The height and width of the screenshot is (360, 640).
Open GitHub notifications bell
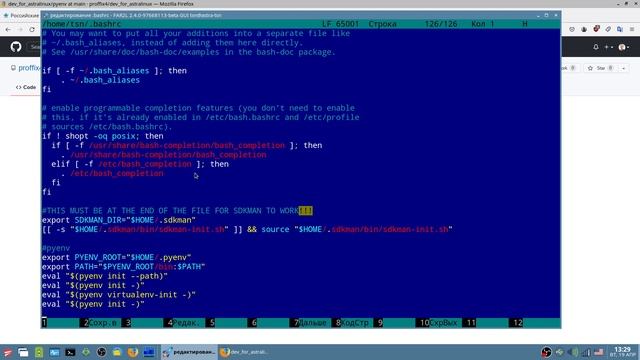coord(596,47)
